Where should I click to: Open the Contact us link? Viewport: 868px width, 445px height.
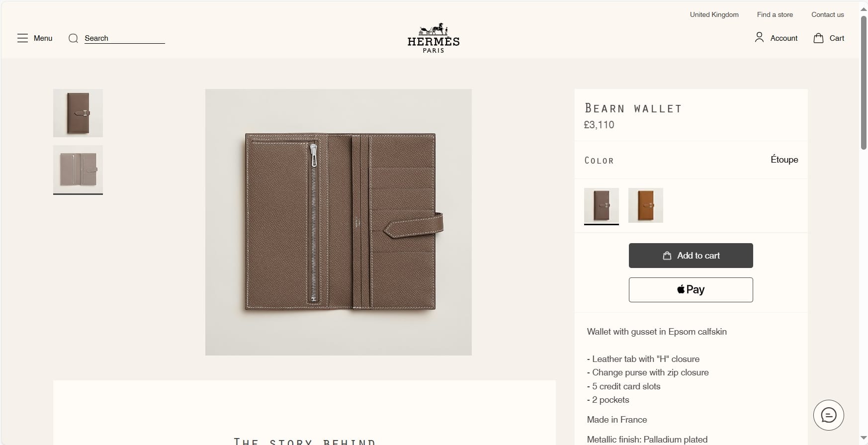point(827,14)
